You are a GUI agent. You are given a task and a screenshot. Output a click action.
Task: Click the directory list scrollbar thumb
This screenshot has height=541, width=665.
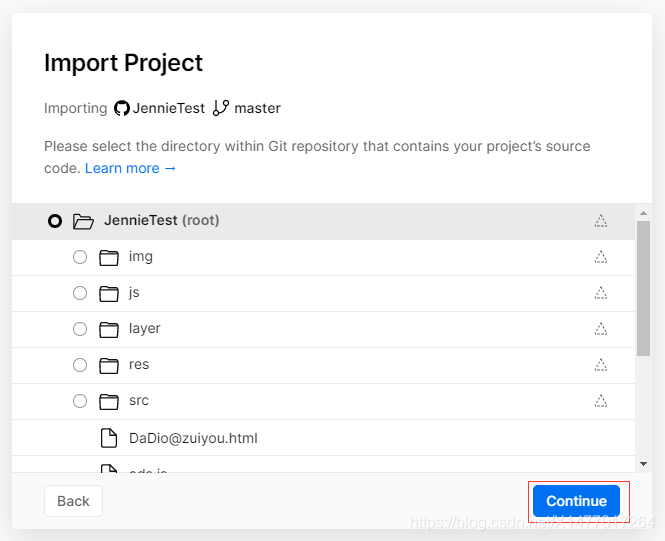coord(643,288)
